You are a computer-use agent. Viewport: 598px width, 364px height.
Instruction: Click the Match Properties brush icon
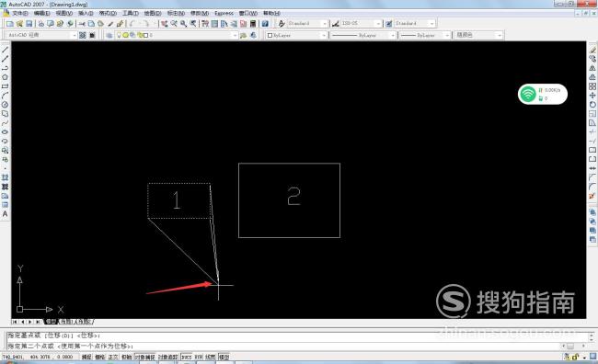point(110,24)
